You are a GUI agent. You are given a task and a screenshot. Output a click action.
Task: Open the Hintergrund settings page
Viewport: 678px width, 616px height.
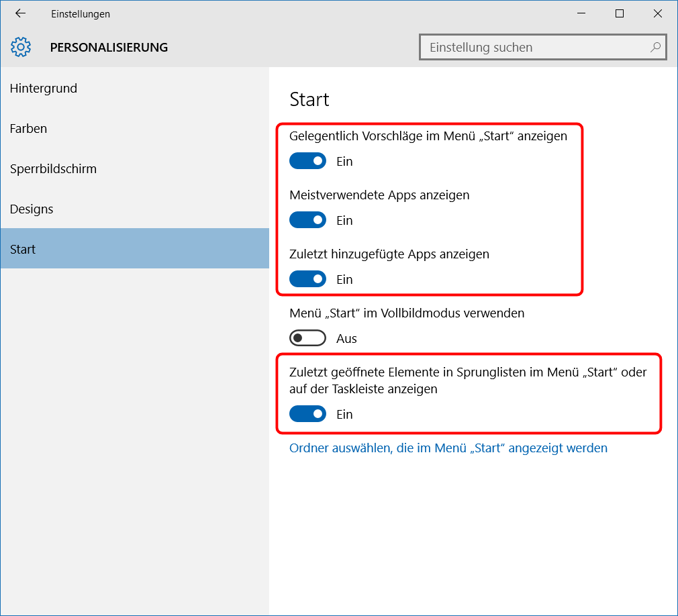coord(44,88)
